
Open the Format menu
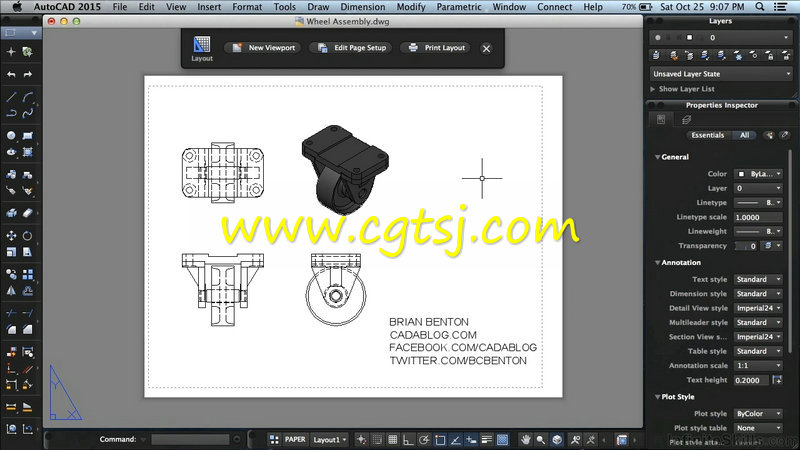point(247,7)
